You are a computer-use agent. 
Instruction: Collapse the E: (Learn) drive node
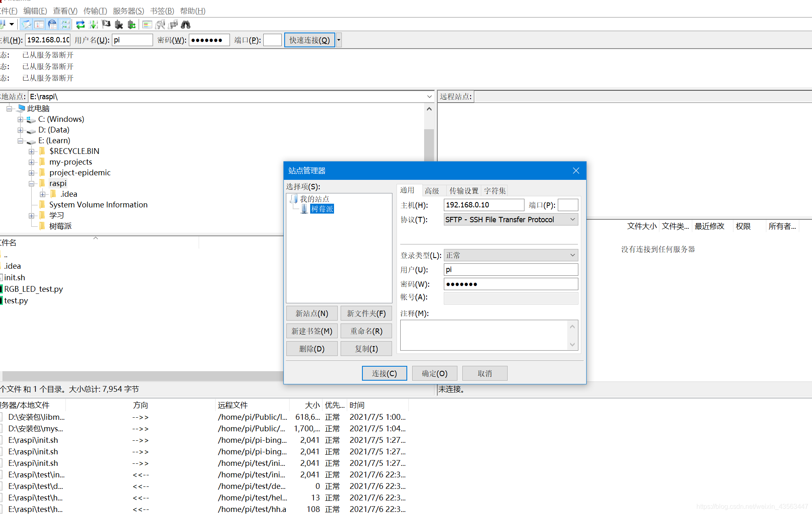[20, 141]
